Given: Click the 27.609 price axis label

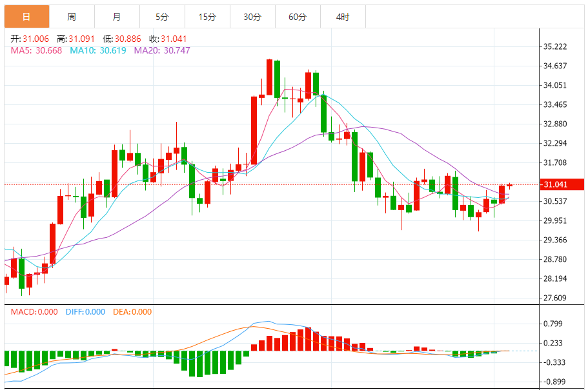Looking at the screenshot, I should click(x=555, y=298).
